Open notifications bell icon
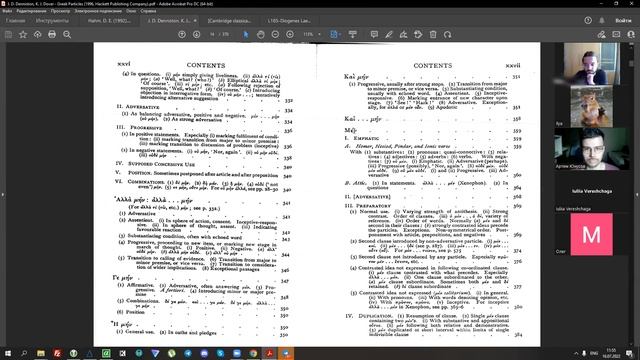Viewport: 640px width, 360px height. coord(602,20)
